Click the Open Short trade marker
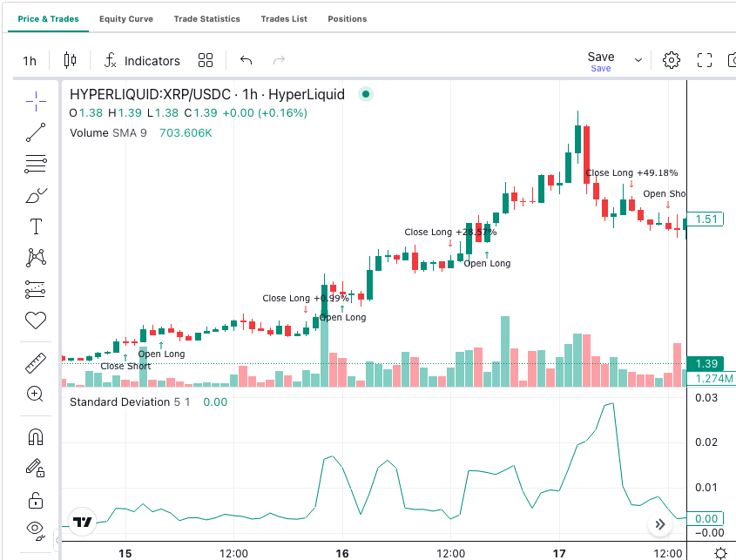The image size is (736, 560). tap(665, 194)
